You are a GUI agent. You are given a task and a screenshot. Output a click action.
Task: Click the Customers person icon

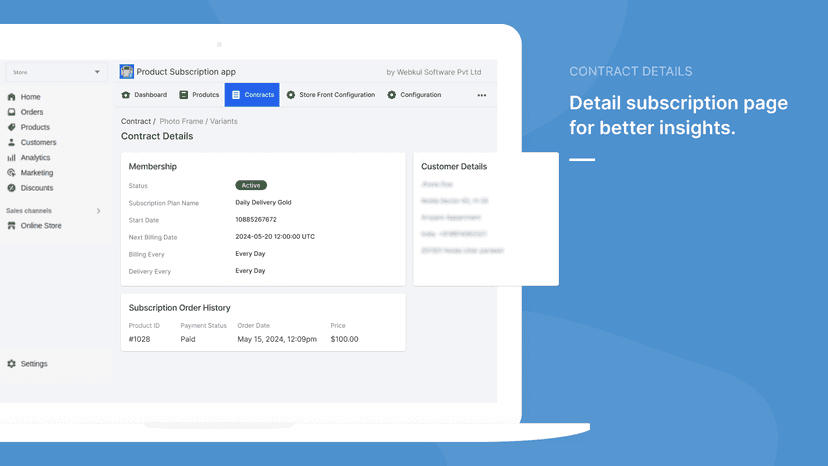tap(11, 142)
